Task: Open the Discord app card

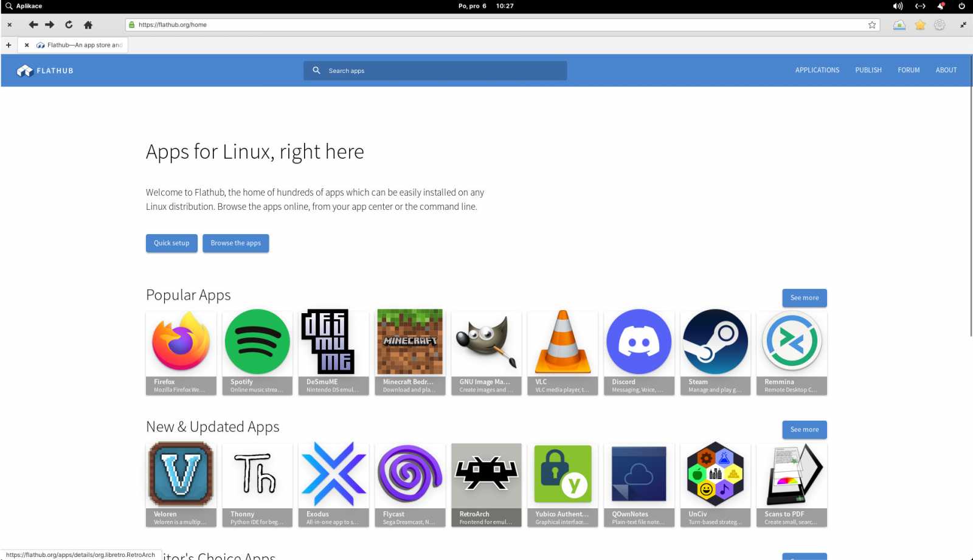Action: pyautogui.click(x=639, y=353)
